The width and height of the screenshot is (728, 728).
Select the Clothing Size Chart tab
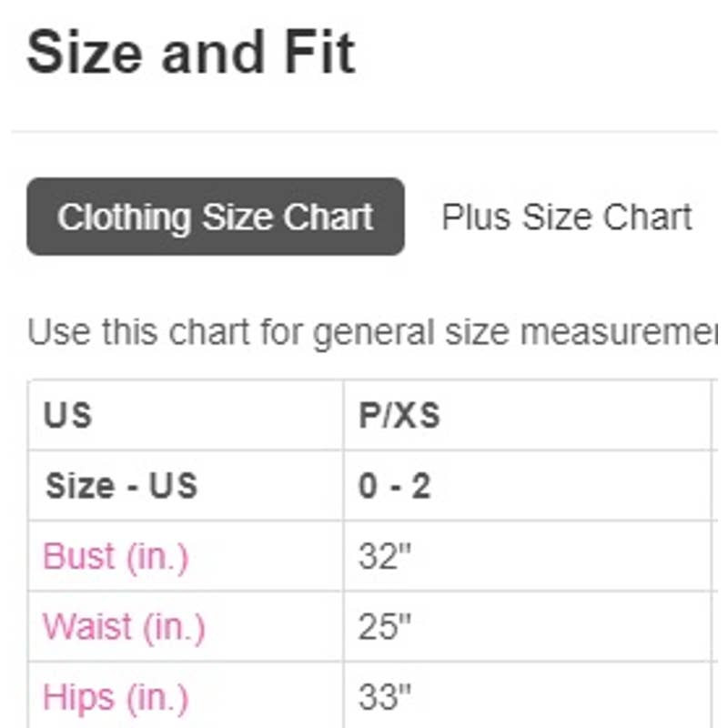tap(216, 217)
